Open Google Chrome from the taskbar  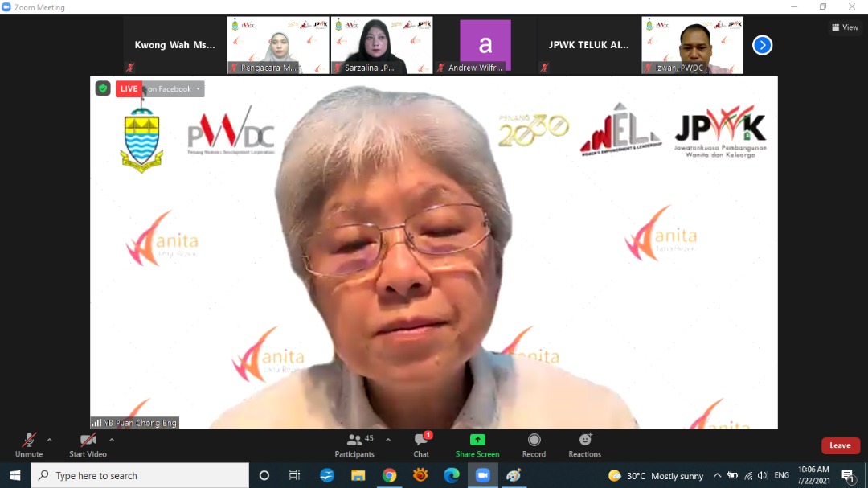click(x=390, y=475)
